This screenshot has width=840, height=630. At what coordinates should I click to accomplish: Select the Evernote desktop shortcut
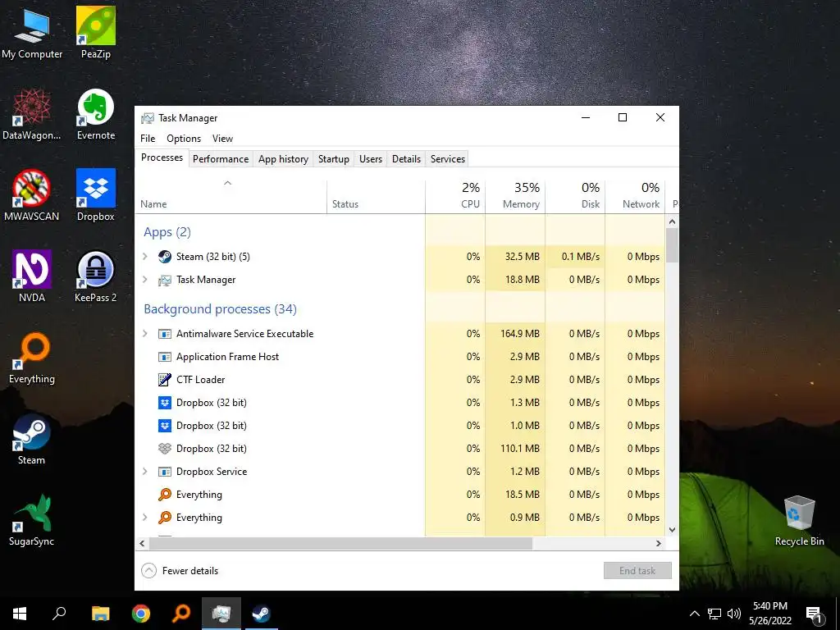click(96, 115)
